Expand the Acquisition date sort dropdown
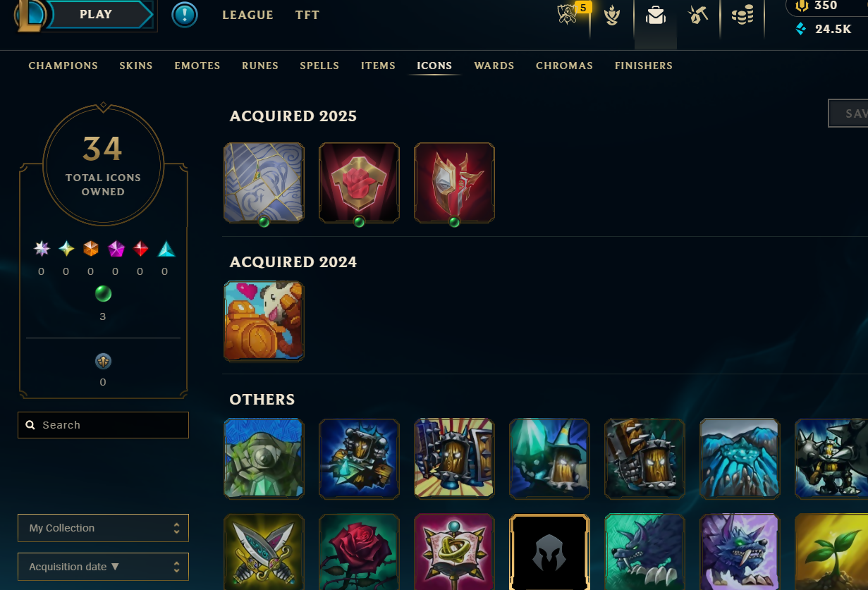Viewport: 868px width, 590px height. click(x=103, y=567)
